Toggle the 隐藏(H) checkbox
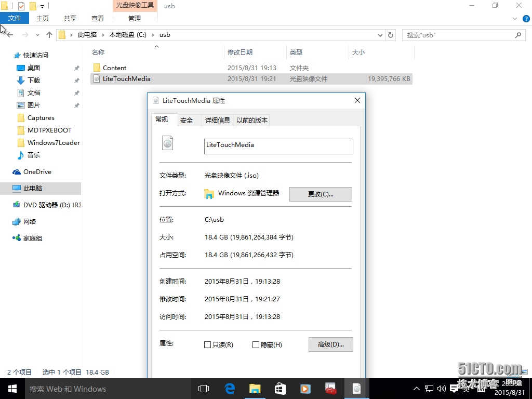Screen dimensions: 532x399 click(256, 345)
